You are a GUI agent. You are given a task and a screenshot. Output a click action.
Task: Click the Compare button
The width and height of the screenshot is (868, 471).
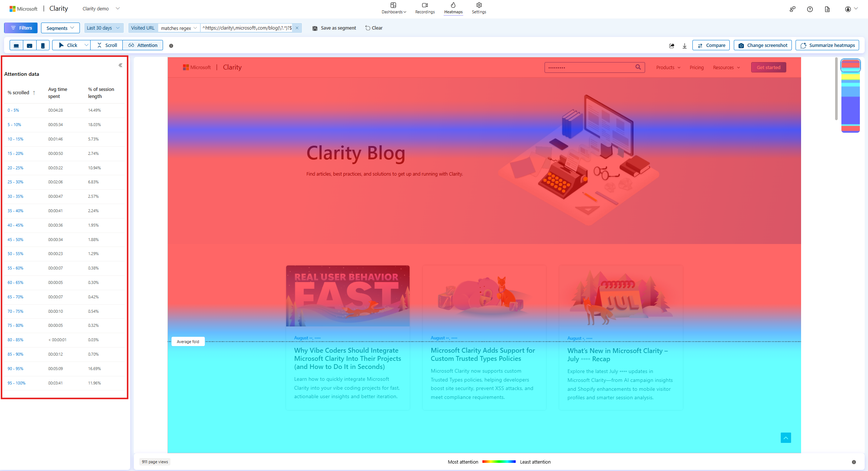coord(711,45)
